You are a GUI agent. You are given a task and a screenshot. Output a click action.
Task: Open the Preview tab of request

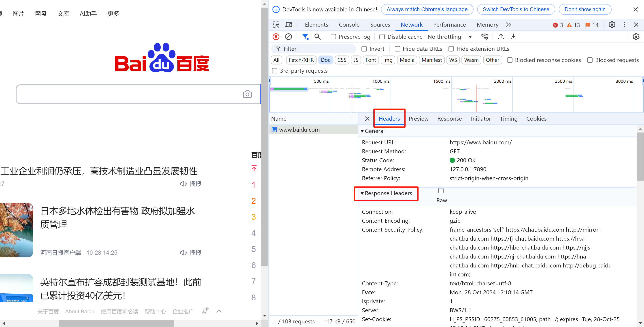click(418, 119)
